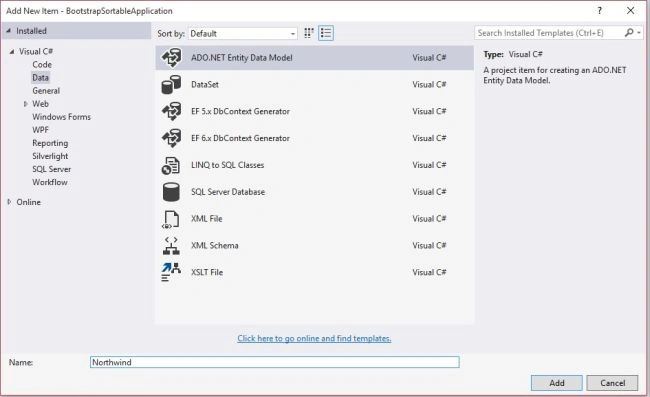Click the 'XML Schema' template name
650x397 pixels.
click(x=215, y=245)
